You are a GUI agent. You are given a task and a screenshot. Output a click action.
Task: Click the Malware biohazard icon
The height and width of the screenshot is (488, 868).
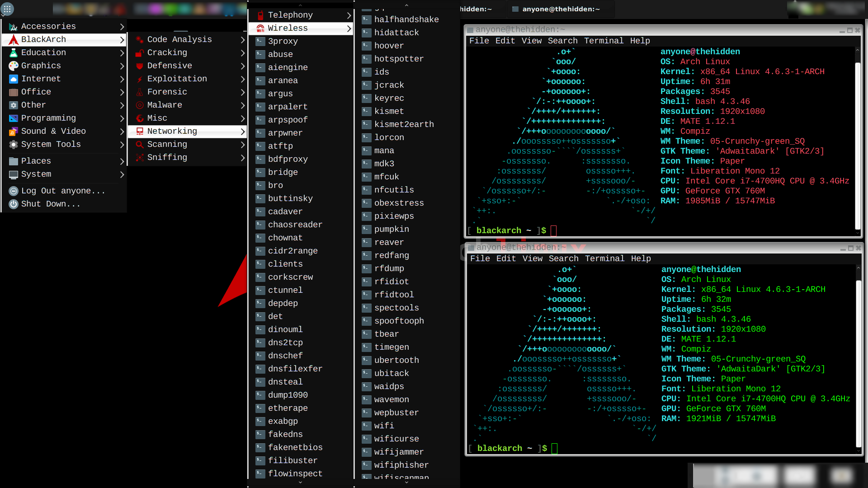click(x=140, y=105)
